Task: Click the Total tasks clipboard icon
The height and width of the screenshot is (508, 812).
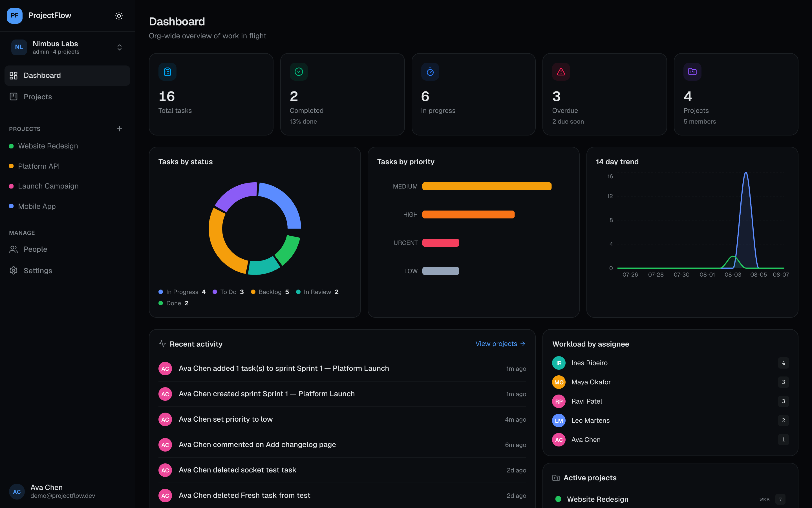Action: (167, 72)
